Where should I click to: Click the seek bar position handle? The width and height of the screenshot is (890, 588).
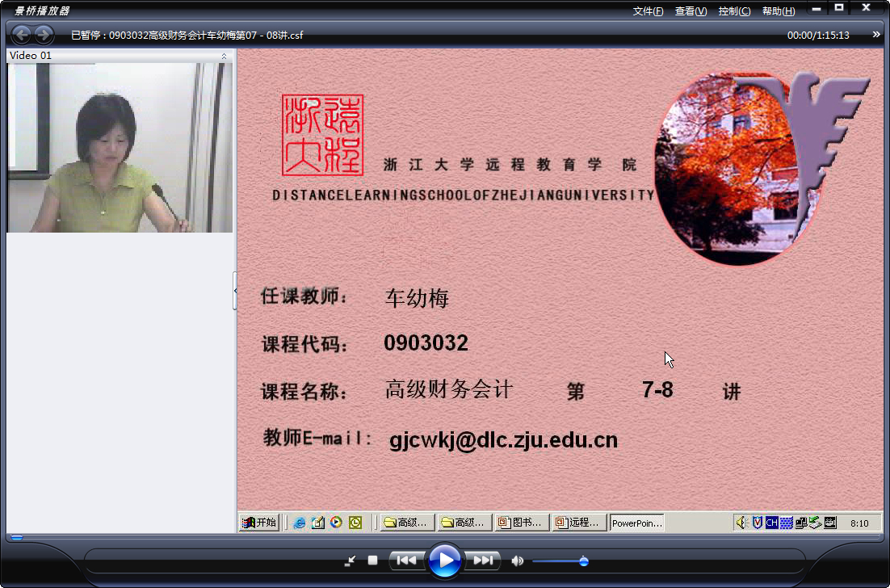click(x=17, y=537)
